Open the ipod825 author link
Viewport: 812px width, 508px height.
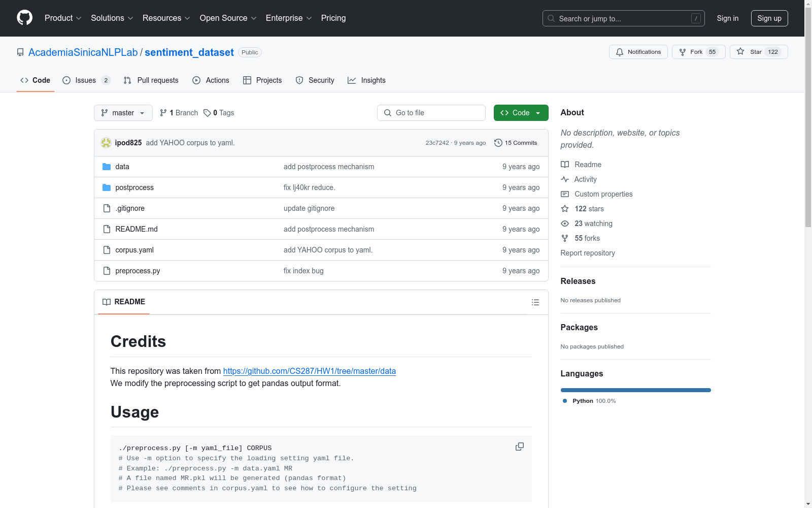click(128, 143)
